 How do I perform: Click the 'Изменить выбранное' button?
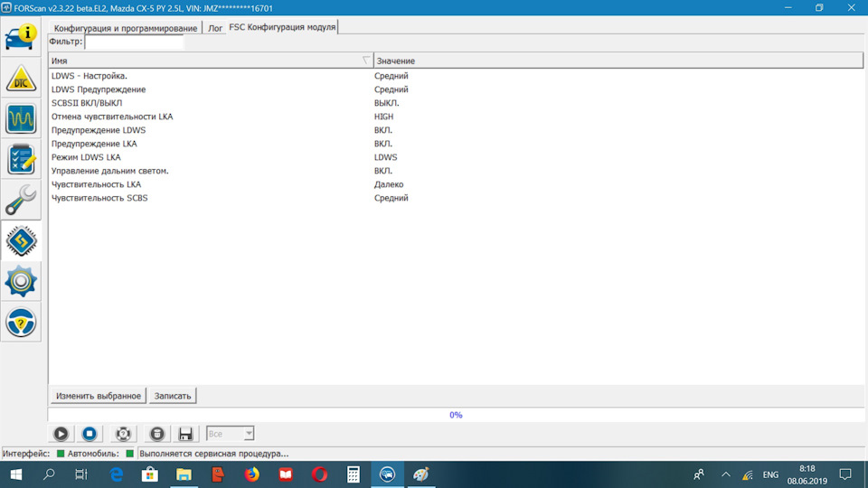(x=98, y=396)
